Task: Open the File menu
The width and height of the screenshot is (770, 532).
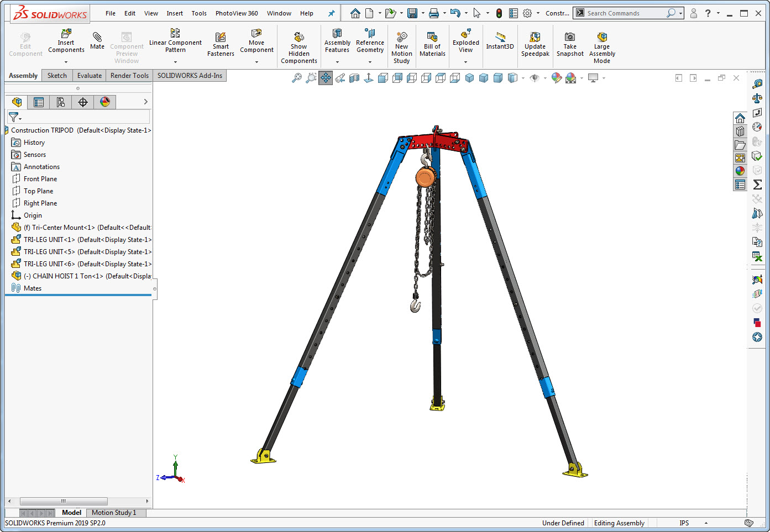Action: click(111, 13)
